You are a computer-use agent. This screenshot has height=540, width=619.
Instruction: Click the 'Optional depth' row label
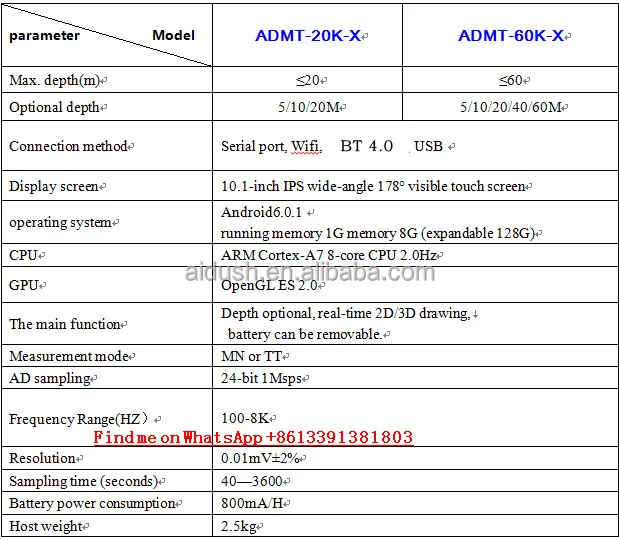54,107
